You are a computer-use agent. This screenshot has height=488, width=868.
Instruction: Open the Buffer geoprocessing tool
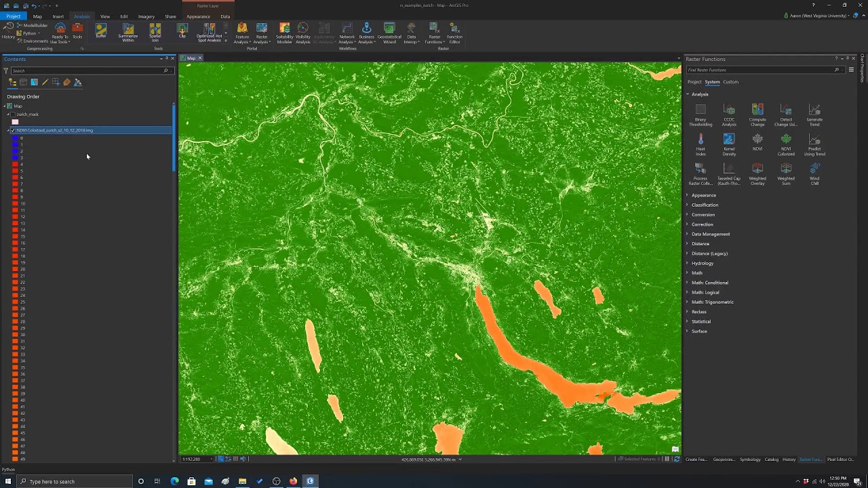click(x=101, y=31)
